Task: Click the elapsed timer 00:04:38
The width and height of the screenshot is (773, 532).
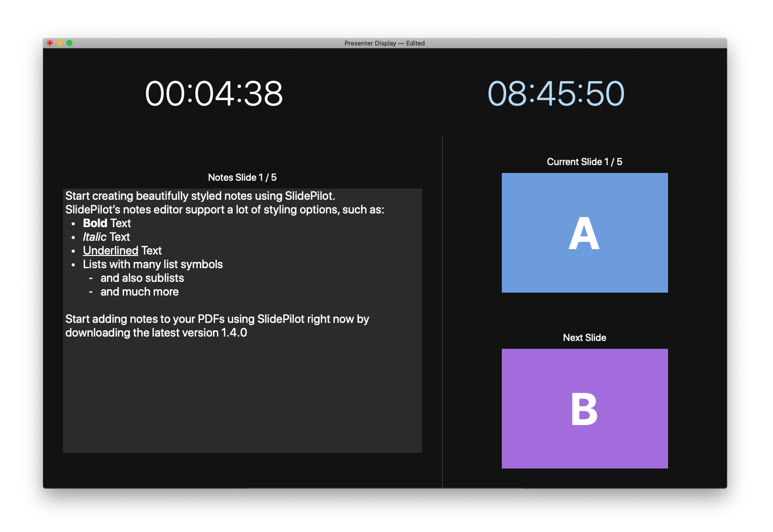Action: [214, 94]
